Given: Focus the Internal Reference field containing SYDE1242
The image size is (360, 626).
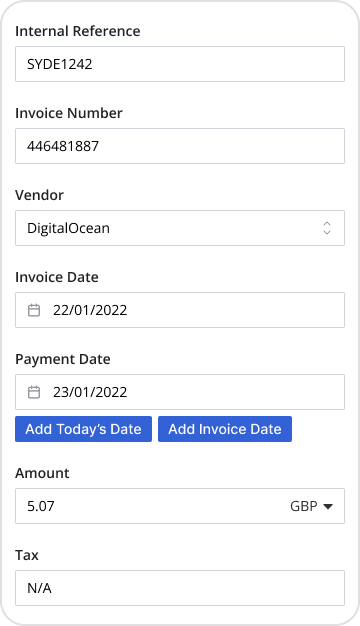Looking at the screenshot, I should (180, 64).
